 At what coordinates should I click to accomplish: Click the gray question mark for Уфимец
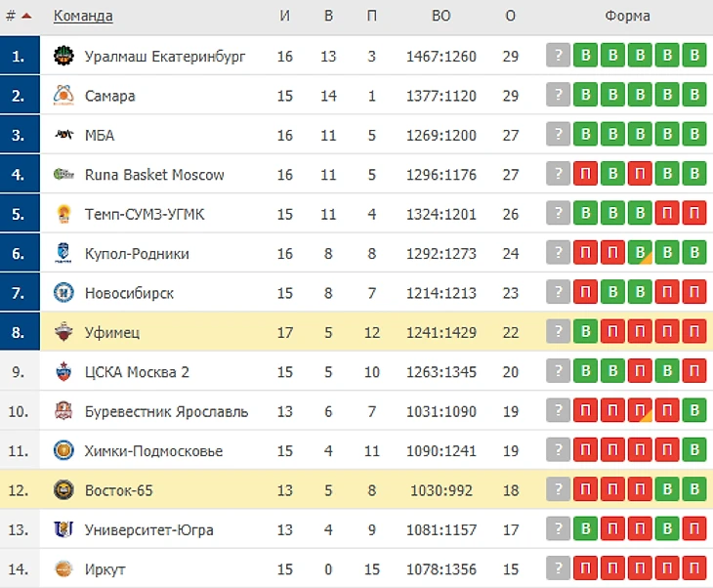558,333
